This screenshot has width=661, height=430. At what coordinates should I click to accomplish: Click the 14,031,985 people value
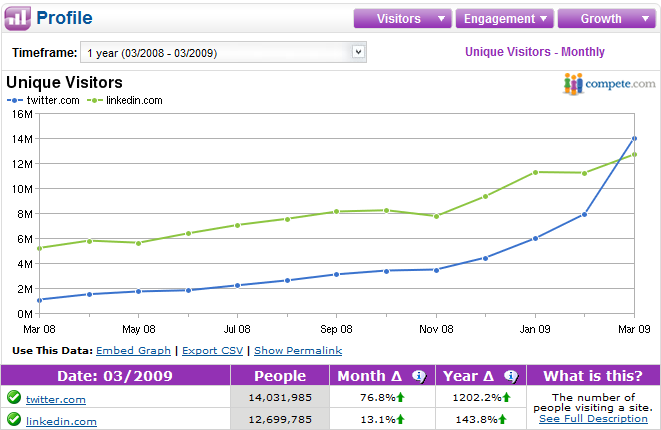pos(280,398)
